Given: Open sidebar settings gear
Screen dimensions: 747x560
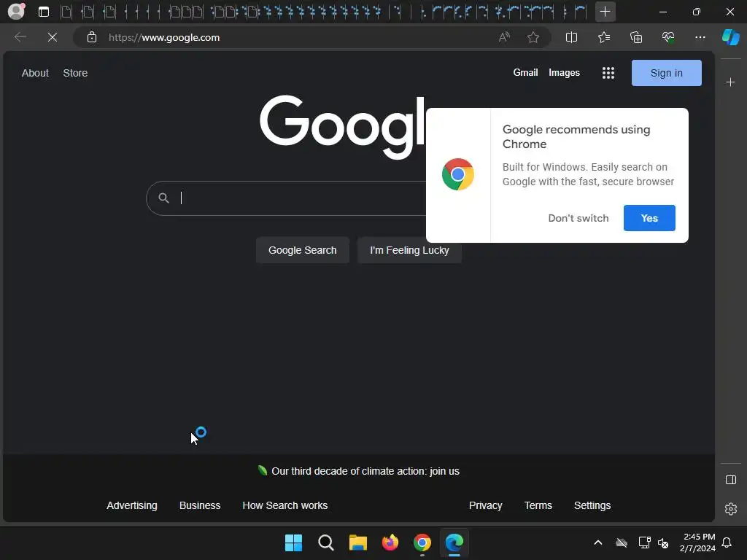Looking at the screenshot, I should [730, 509].
